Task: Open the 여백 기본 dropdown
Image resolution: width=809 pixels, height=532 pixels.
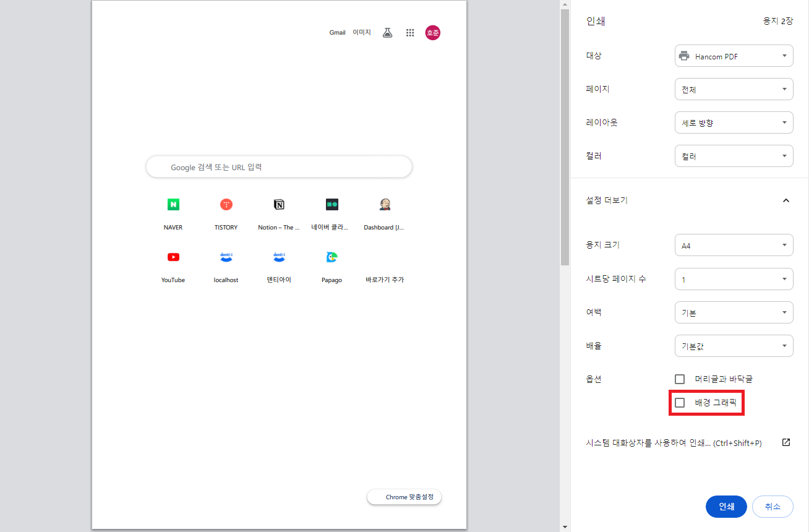Action: point(734,312)
